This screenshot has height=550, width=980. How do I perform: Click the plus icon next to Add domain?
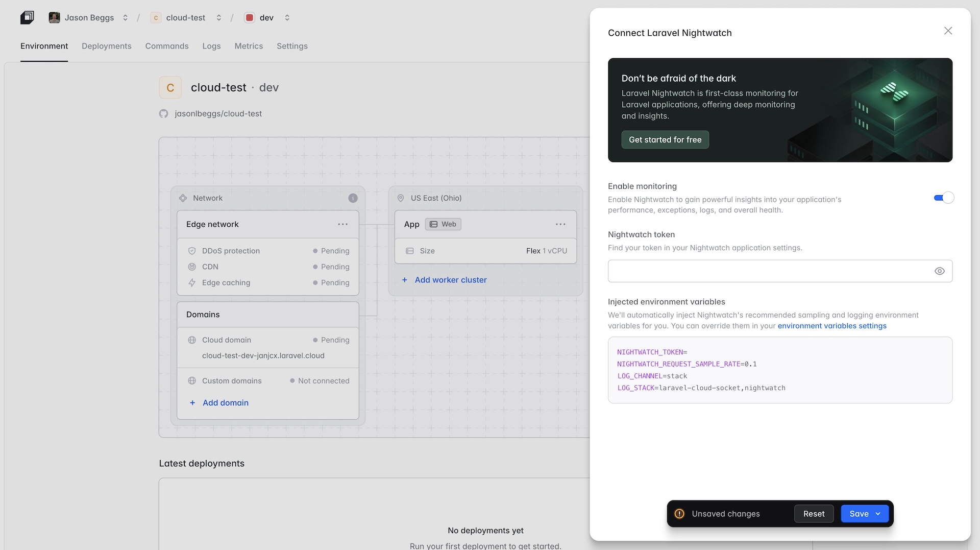click(x=192, y=403)
